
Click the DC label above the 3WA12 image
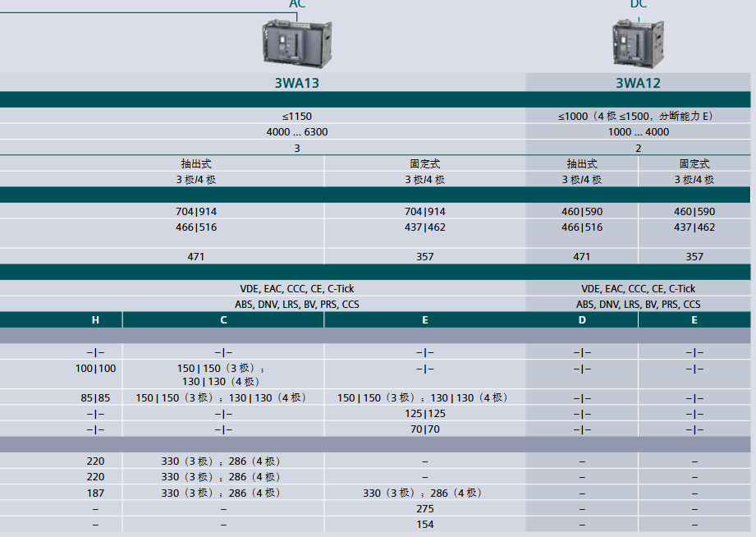(638, 4)
